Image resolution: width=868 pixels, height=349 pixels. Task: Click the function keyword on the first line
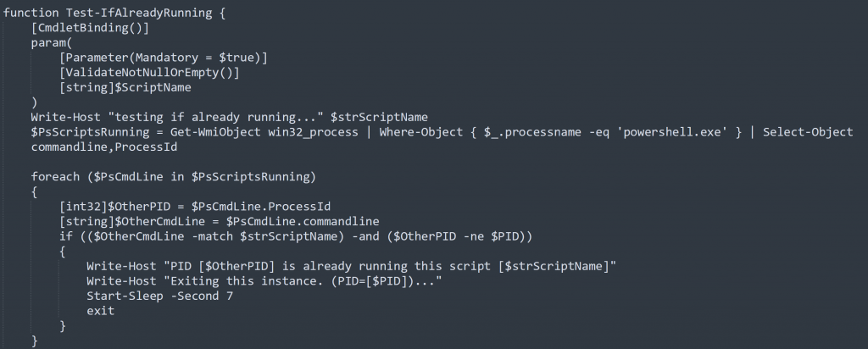tap(31, 11)
